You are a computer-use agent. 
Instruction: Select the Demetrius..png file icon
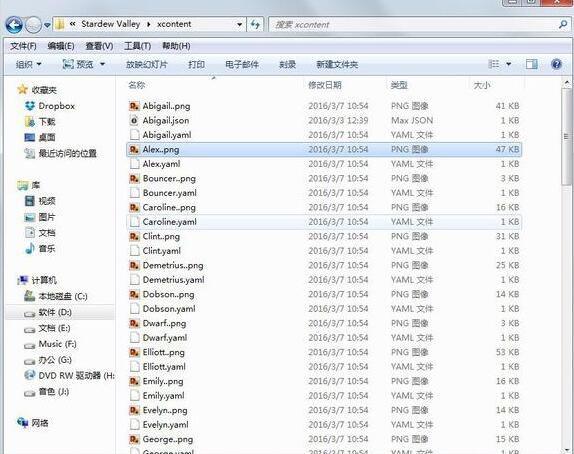pyautogui.click(x=134, y=265)
